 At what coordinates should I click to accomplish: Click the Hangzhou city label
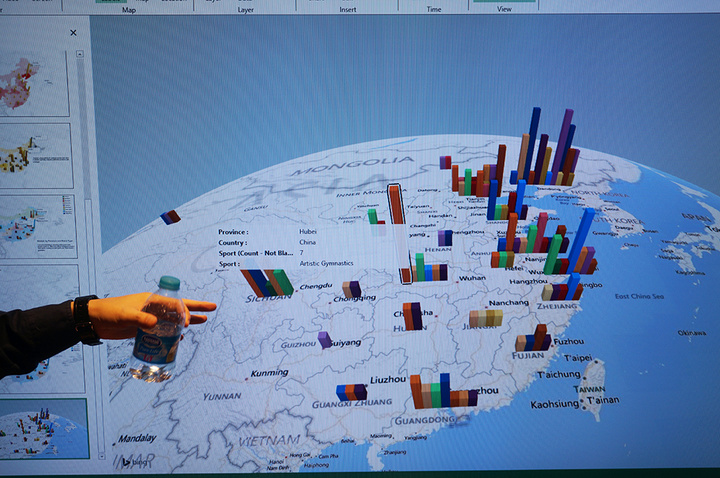click(x=529, y=281)
